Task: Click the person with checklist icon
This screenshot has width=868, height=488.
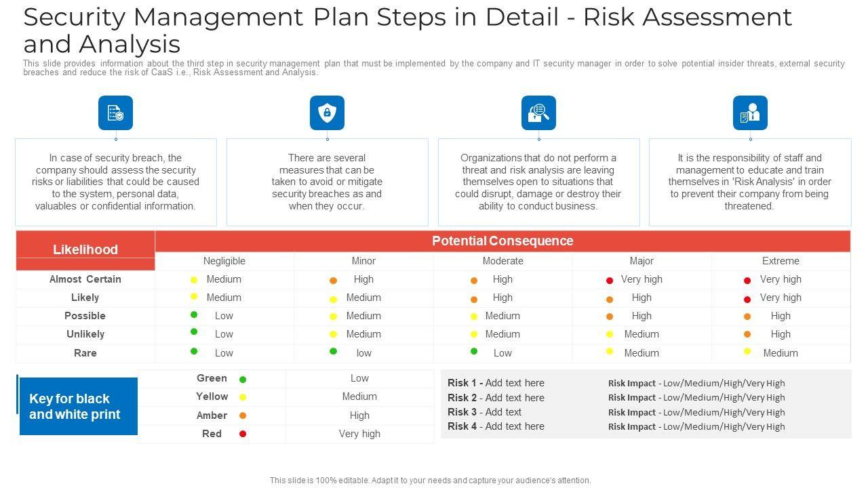Action: [750, 113]
